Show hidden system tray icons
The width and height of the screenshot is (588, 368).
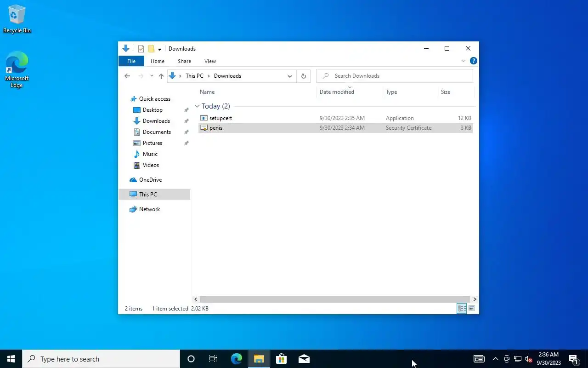coord(495,359)
